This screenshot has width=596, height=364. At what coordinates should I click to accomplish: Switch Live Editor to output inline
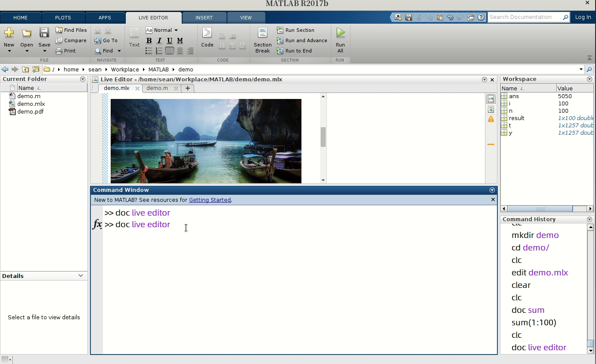click(491, 109)
